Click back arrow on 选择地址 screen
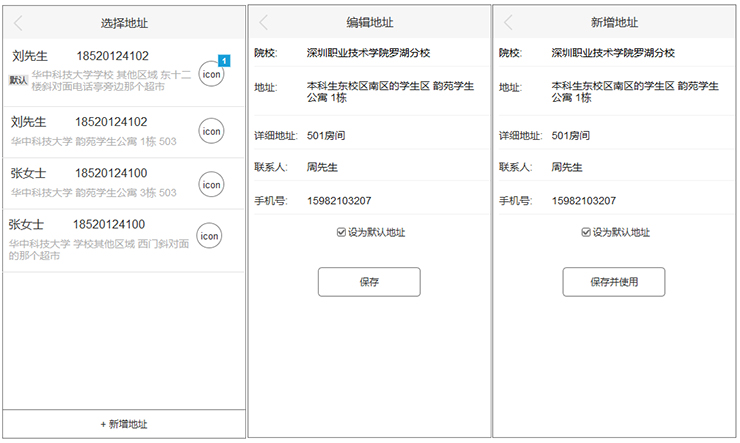Screen dimensions: 740x443 (x=18, y=22)
